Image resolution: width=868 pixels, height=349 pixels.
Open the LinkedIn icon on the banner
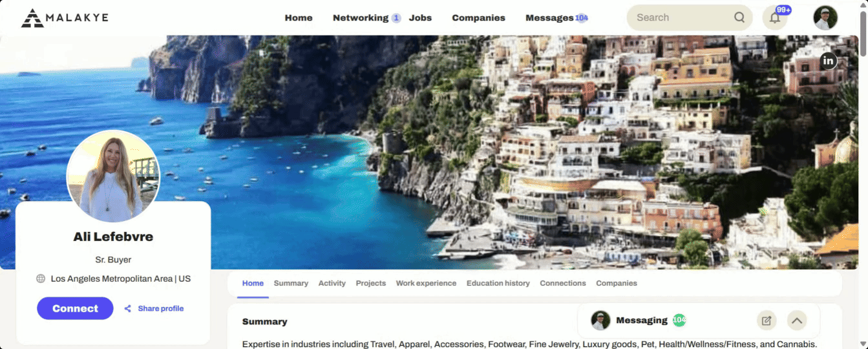tap(828, 61)
